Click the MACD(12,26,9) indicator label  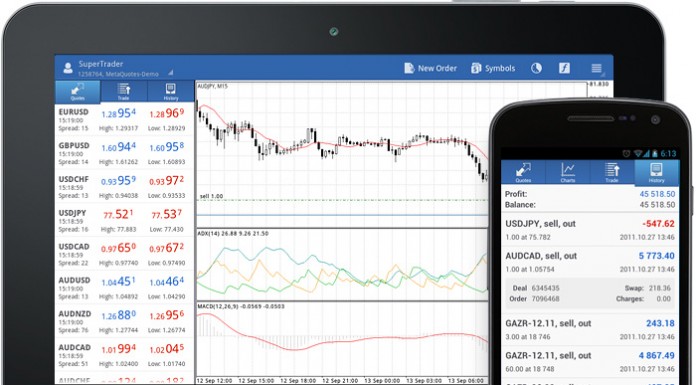tap(241, 306)
